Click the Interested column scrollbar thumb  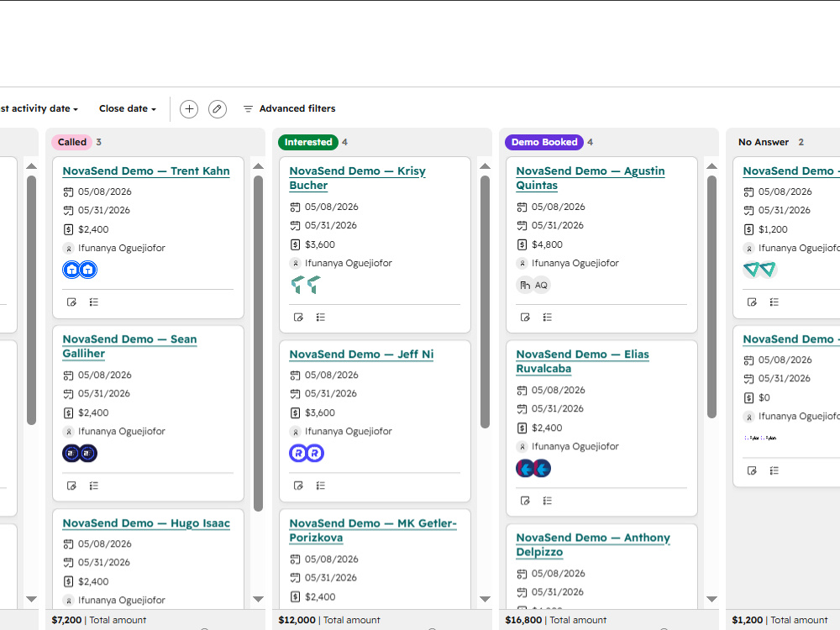pyautogui.click(x=485, y=302)
